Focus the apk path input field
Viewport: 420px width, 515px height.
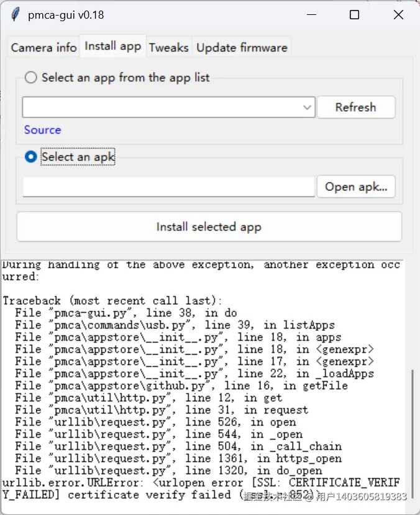pyautogui.click(x=168, y=187)
